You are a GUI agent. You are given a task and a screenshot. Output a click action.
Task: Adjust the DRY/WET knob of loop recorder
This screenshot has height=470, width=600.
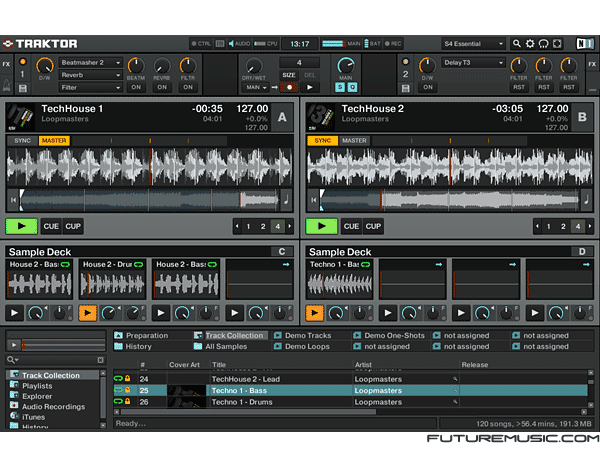pos(253,66)
